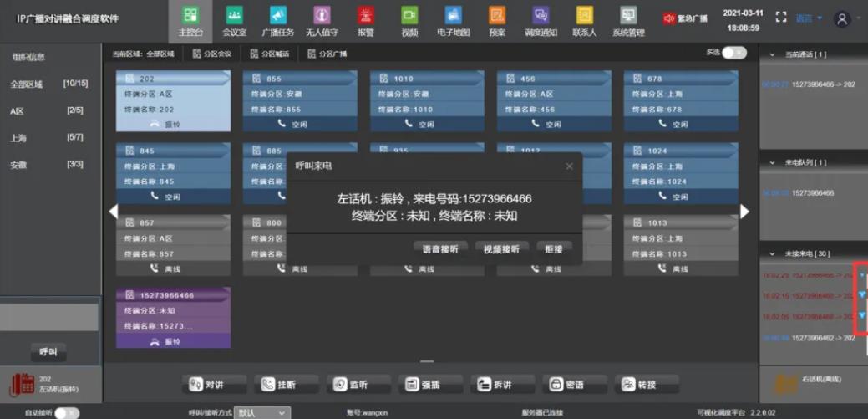Go to next terminal page arrow
This screenshot has height=419, width=868.
744,211
